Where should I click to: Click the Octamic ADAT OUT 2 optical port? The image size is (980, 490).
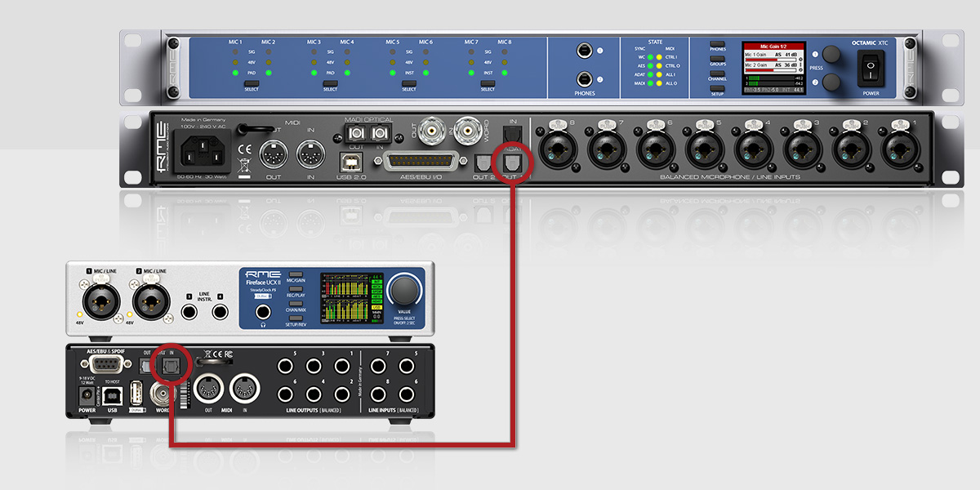(483, 164)
